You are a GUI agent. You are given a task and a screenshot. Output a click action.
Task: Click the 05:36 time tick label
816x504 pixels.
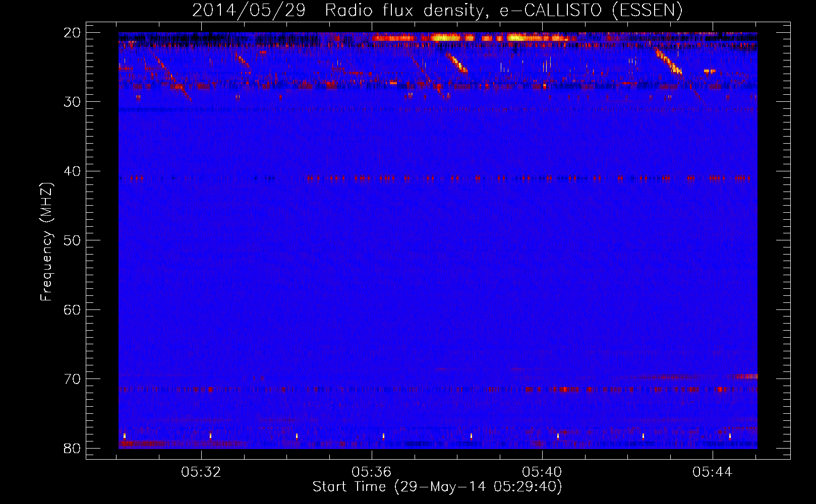tap(372, 472)
